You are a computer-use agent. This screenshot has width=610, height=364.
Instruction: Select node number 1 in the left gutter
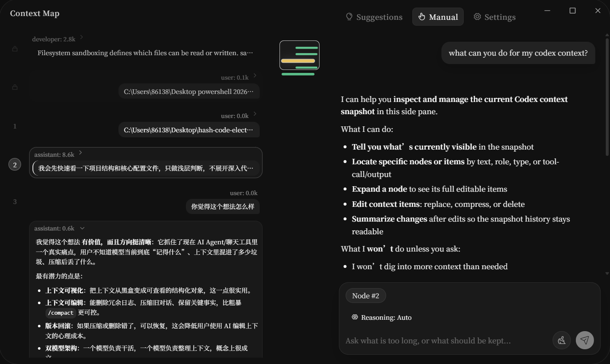[15, 126]
